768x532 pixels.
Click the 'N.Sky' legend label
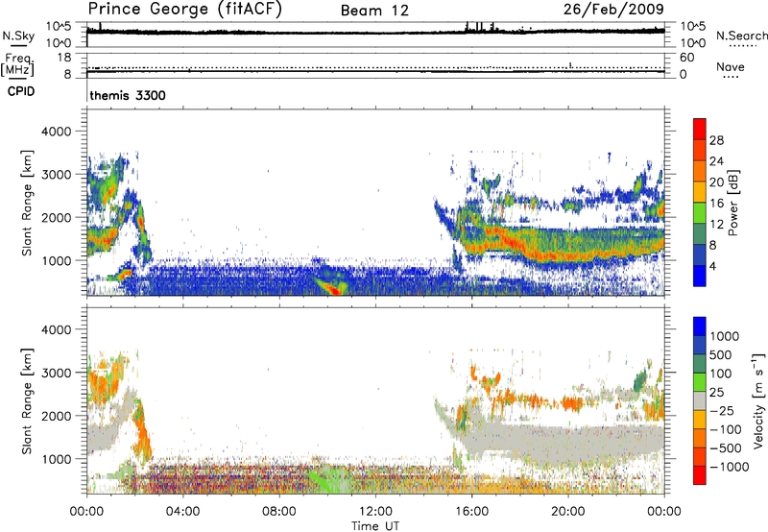(x=18, y=36)
